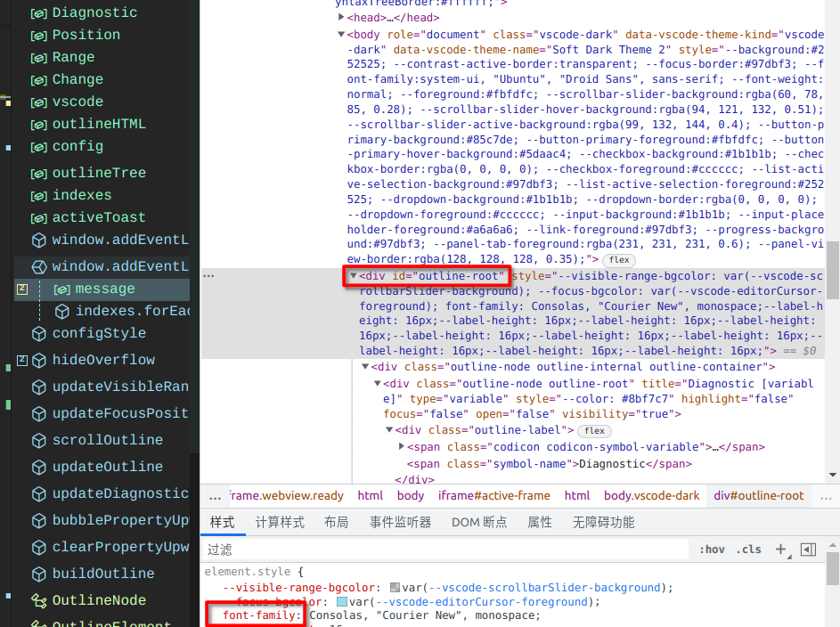This screenshot has width=840, height=627.
Task: Switch to the 计算样式 tab
Action: click(280, 523)
